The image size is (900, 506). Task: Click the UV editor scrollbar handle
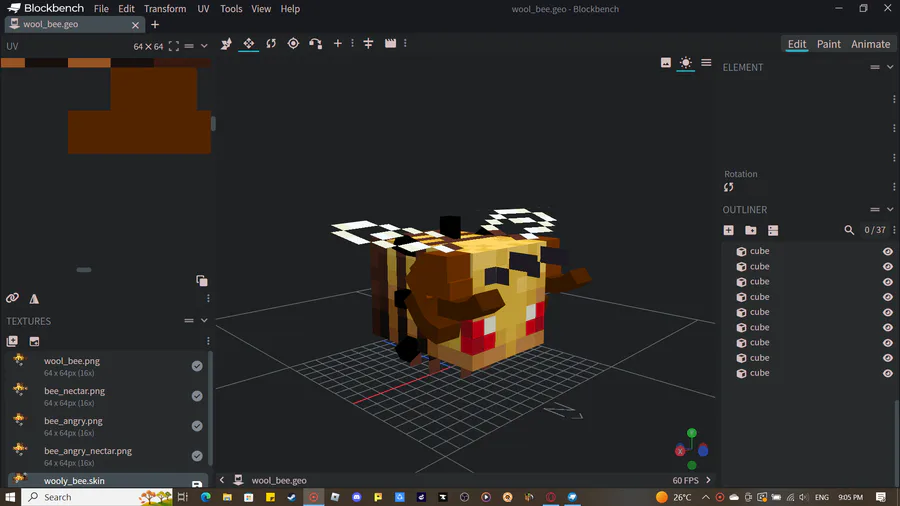(213, 123)
